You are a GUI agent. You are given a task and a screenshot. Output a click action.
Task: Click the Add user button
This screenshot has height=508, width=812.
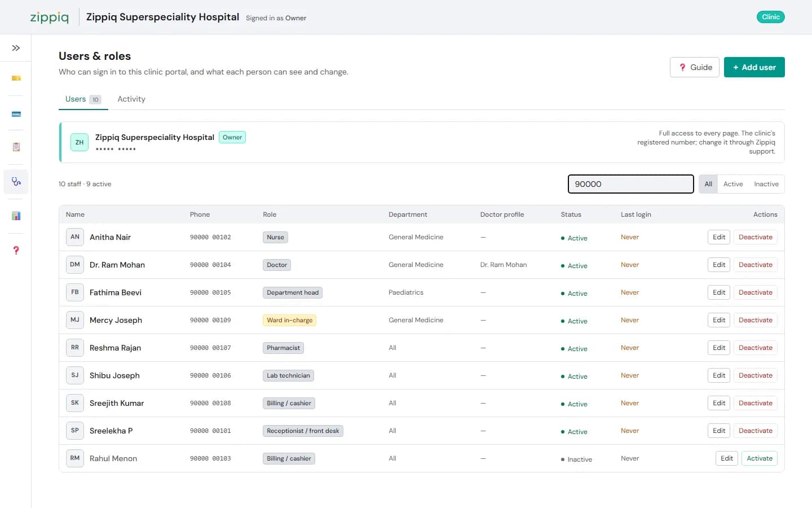[x=754, y=67]
